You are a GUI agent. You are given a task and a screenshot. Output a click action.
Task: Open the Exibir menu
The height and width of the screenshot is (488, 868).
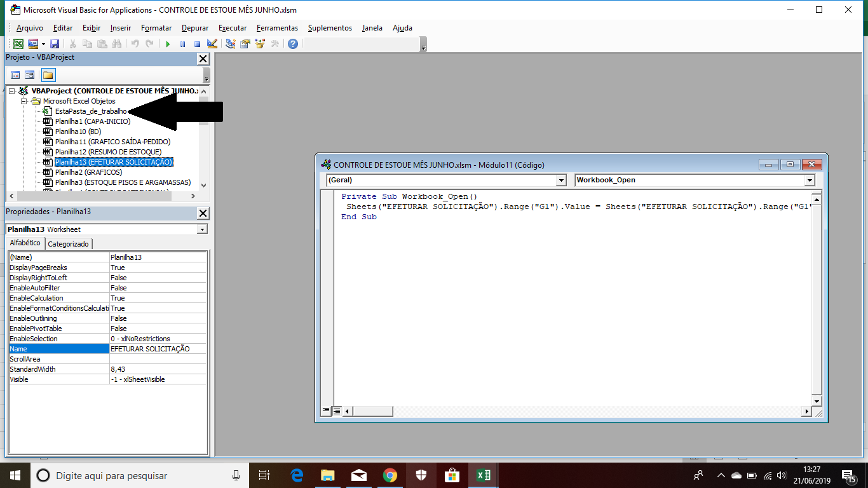92,28
